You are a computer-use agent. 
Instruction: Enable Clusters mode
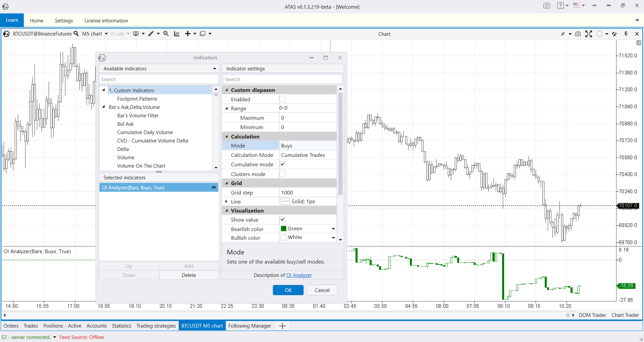(282, 174)
